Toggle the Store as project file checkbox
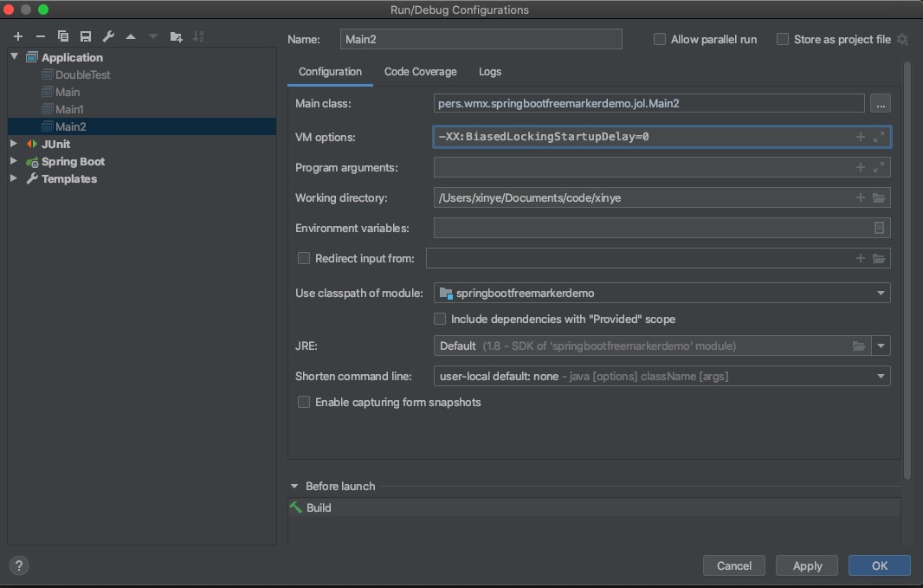This screenshot has height=588, width=923. [x=783, y=39]
